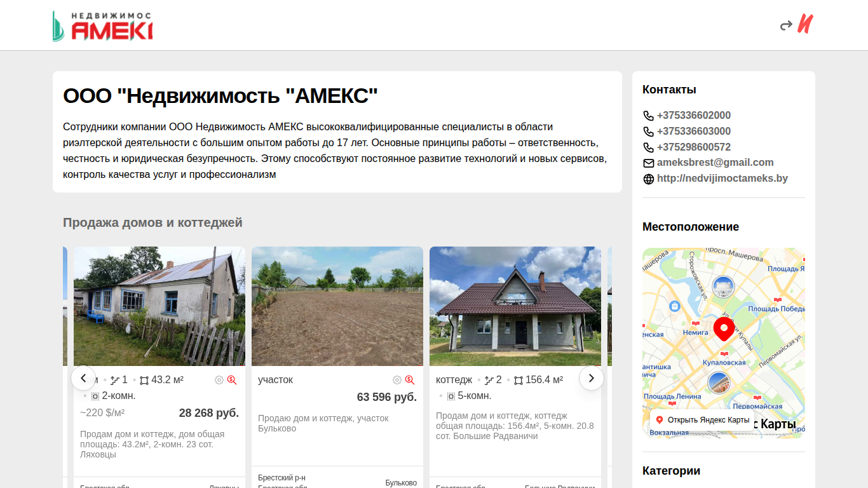This screenshot has width=868, height=488.
Task: Call phone number +375336602000
Action: (694, 116)
